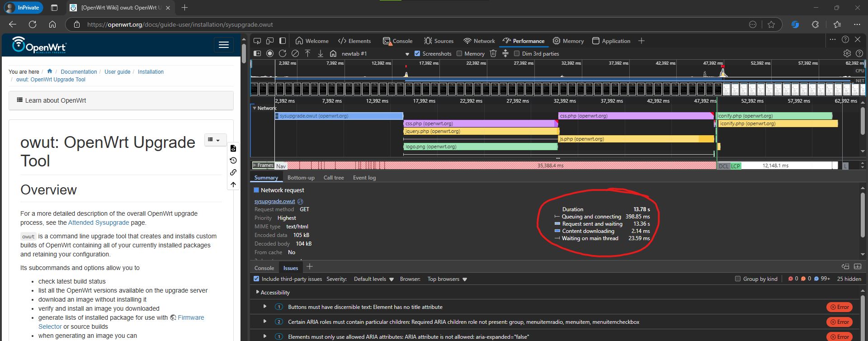The image size is (868, 341).
Task: Select the logo.png network request bar
Action: click(481, 147)
